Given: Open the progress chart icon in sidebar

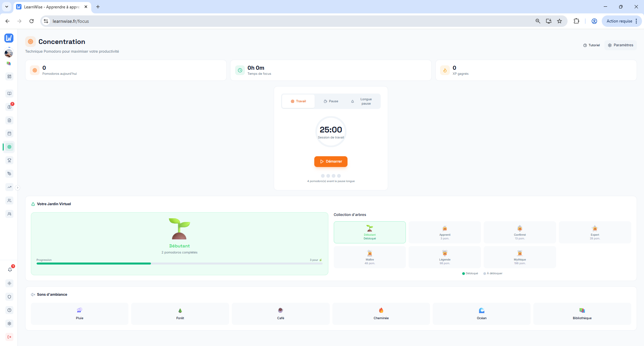Looking at the screenshot, I should (9, 187).
